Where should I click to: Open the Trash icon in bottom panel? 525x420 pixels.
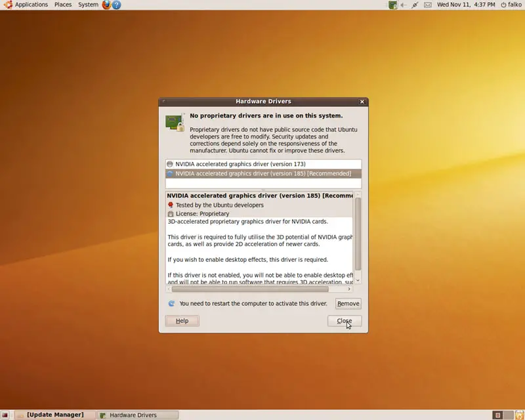coord(518,415)
